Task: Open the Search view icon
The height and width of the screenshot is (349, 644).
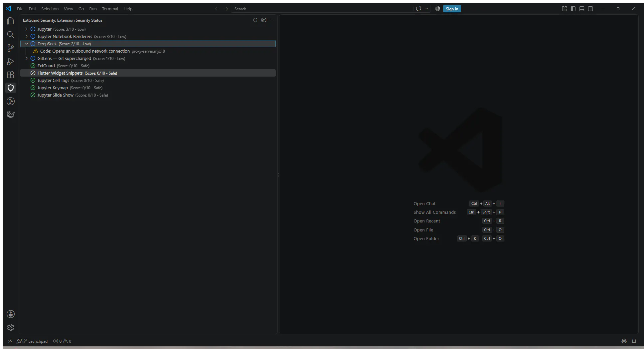Action: (x=11, y=35)
